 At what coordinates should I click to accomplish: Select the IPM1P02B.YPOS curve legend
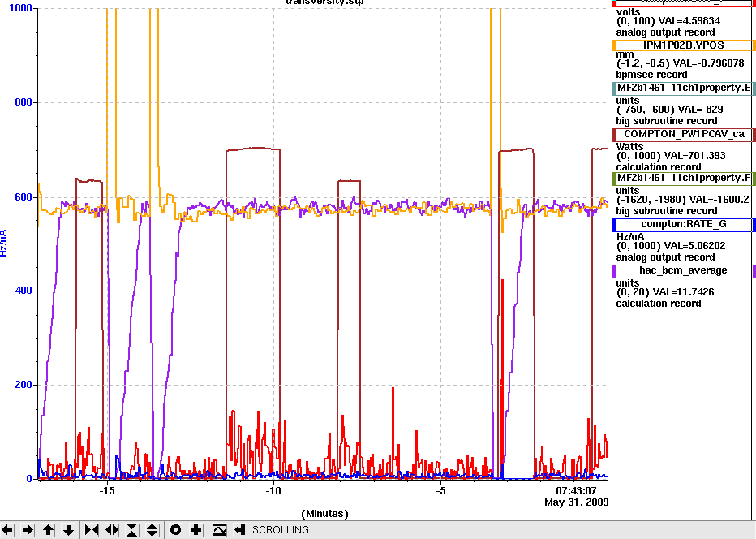(x=684, y=45)
